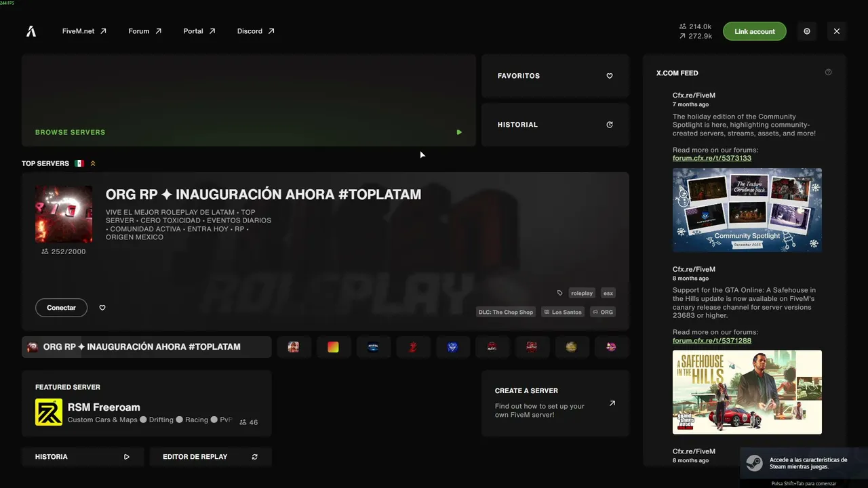Select the red Z server icon
The image size is (868, 488).
[412, 347]
